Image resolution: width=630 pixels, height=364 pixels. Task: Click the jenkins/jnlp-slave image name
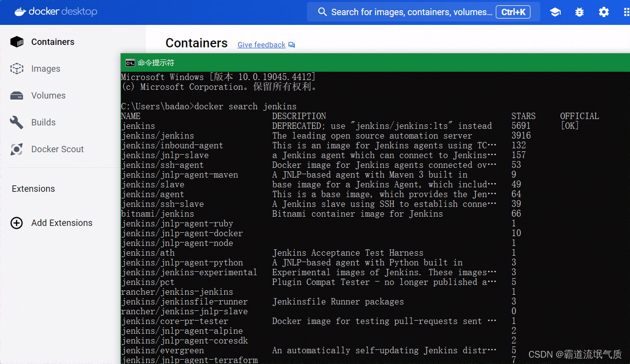point(165,155)
